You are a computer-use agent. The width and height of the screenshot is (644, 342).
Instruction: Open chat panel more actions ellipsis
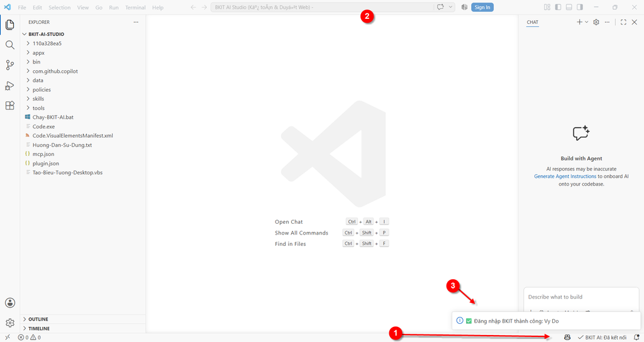click(x=607, y=22)
